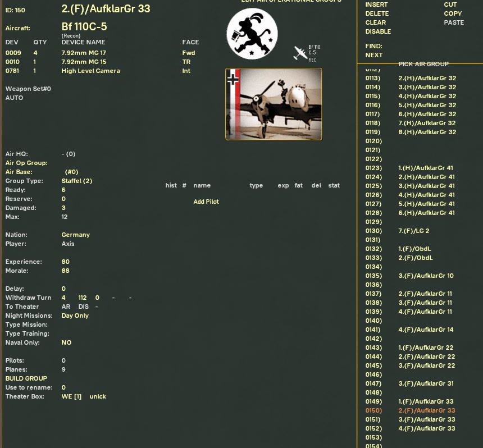Select highlighted 2.(F)/AufklarGr 33 list entry
483x448 pixels.
(427, 410)
